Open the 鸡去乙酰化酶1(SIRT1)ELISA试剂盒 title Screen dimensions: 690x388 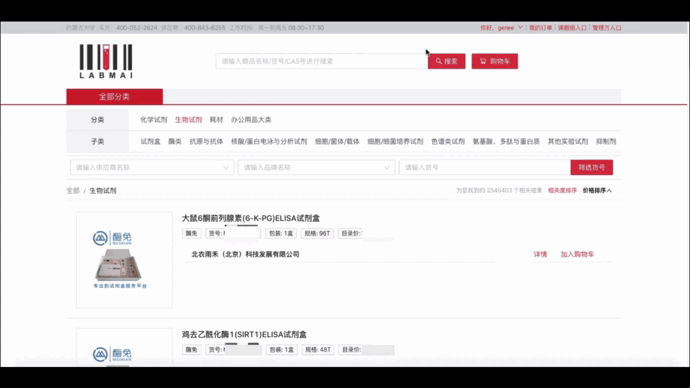(x=244, y=334)
